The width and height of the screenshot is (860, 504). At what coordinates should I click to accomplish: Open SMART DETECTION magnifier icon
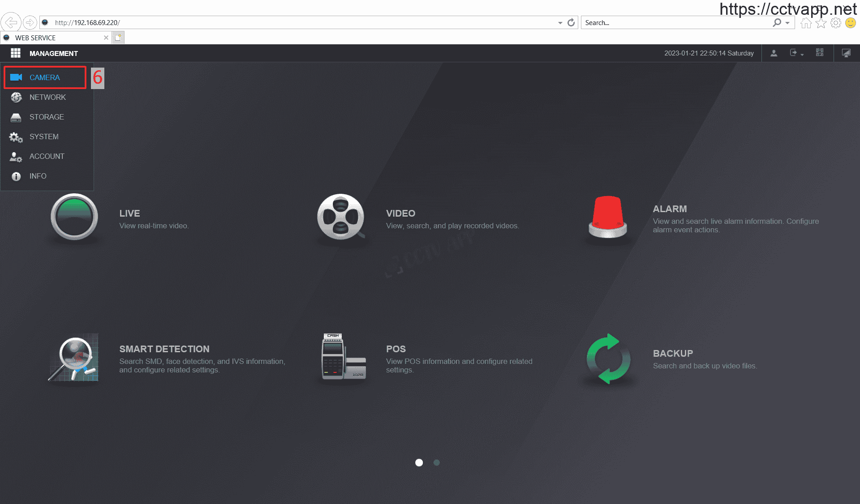[74, 358]
